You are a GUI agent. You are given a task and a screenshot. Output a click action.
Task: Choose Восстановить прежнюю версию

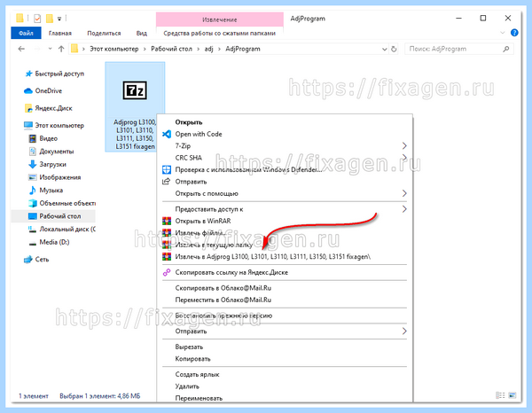click(285, 316)
